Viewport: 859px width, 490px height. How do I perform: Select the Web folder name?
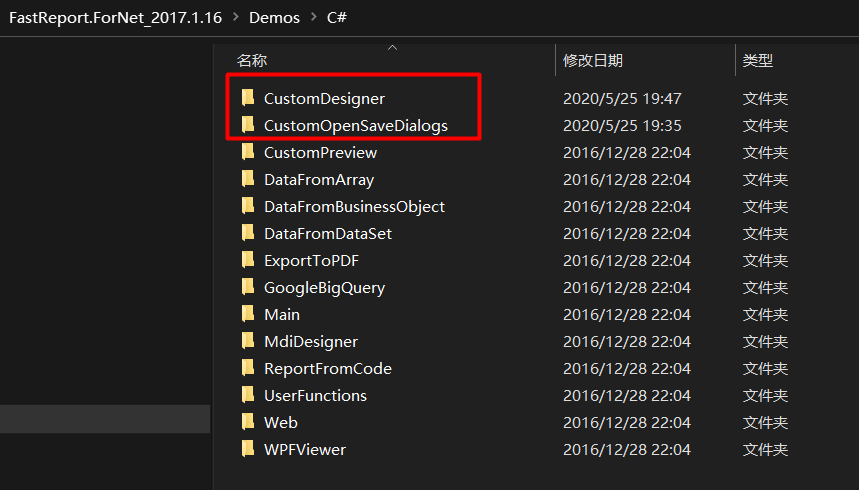(280, 423)
